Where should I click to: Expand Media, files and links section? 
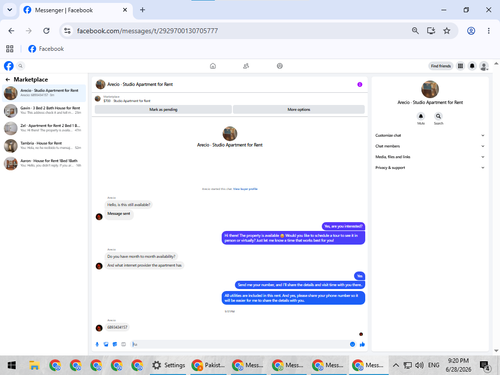(430, 157)
